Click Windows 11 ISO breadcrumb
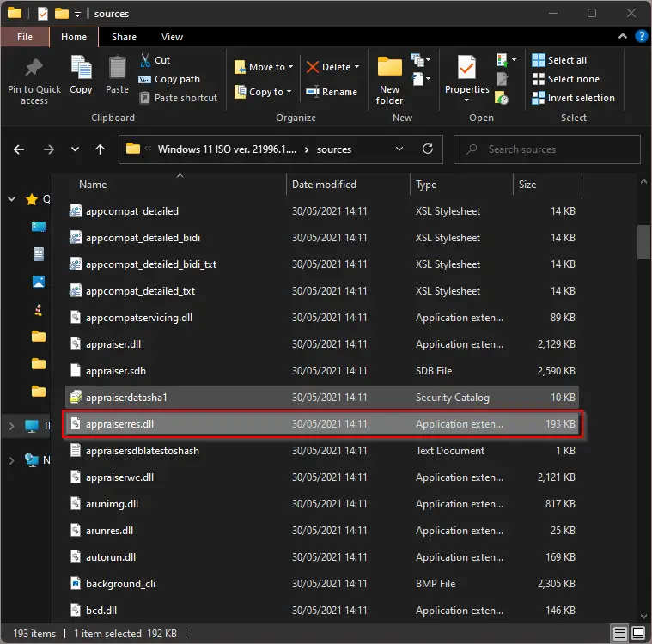652x644 pixels. (x=227, y=149)
